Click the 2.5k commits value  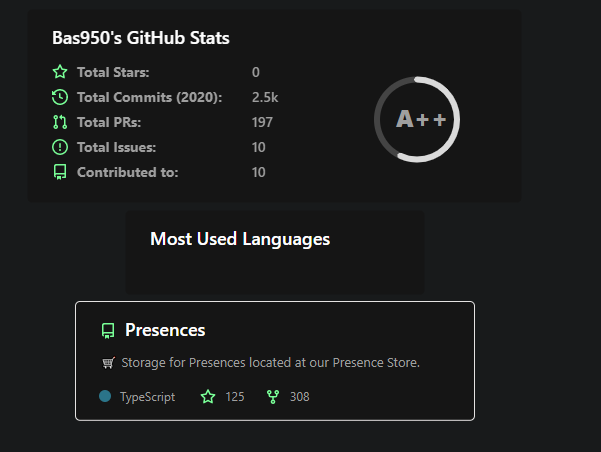265,97
